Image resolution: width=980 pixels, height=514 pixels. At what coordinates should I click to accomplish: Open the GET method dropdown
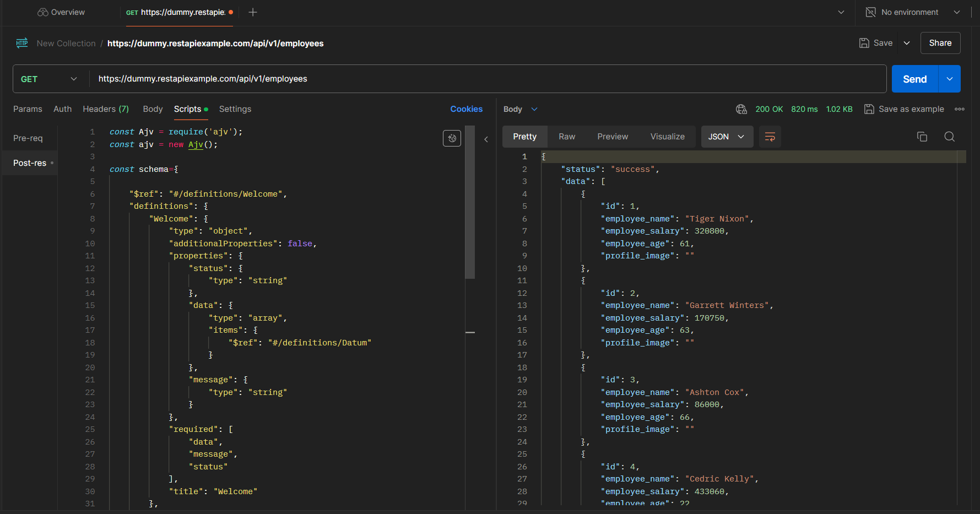point(74,79)
